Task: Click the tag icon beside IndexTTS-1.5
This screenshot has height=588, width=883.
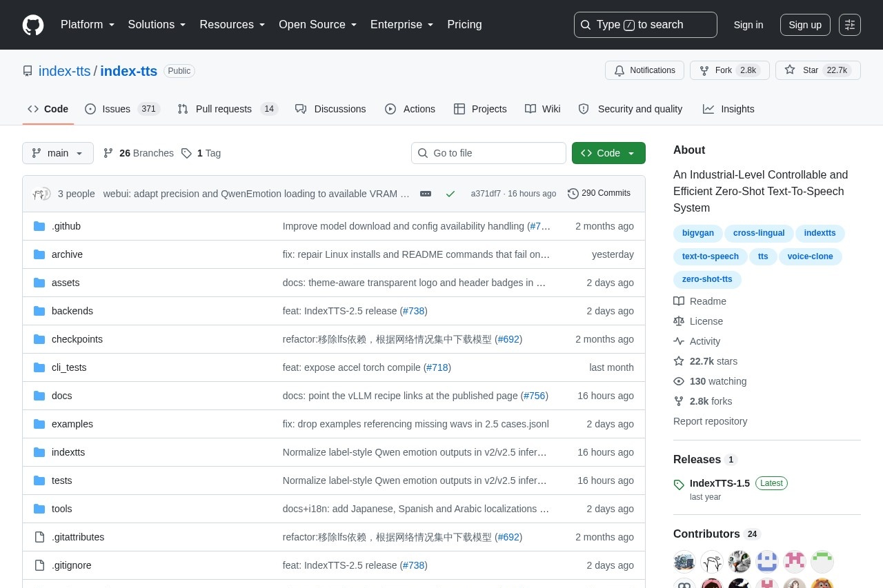Action: 679,485
